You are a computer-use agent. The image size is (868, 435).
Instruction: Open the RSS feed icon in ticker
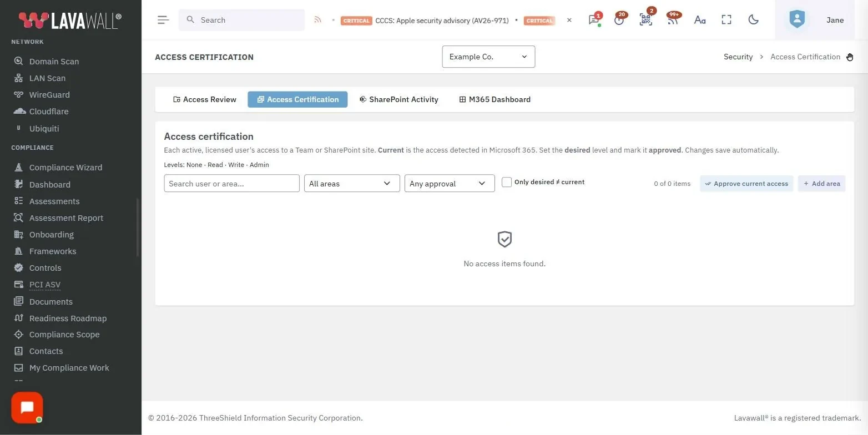317,20
